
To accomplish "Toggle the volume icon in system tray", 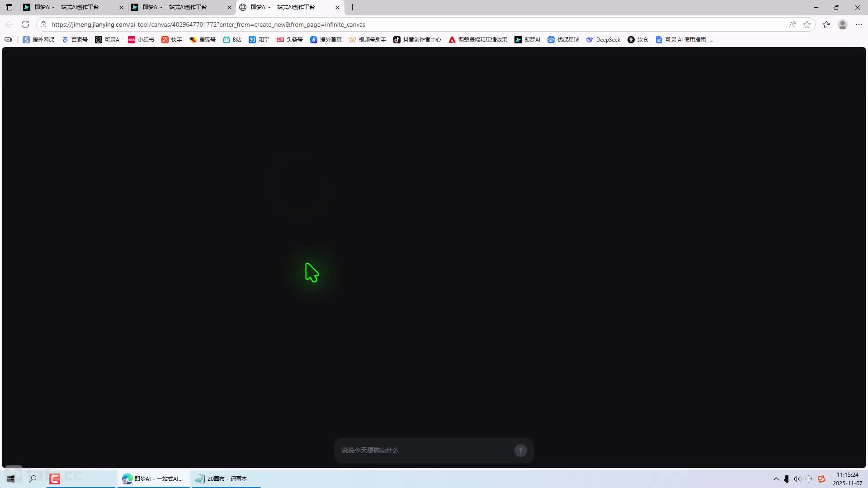I will click(x=797, y=479).
